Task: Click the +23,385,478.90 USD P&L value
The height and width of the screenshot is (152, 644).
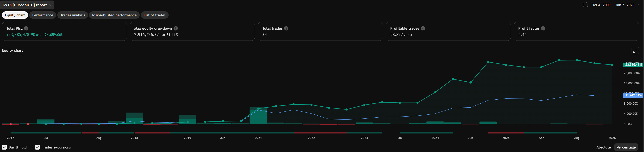Action: [24, 35]
